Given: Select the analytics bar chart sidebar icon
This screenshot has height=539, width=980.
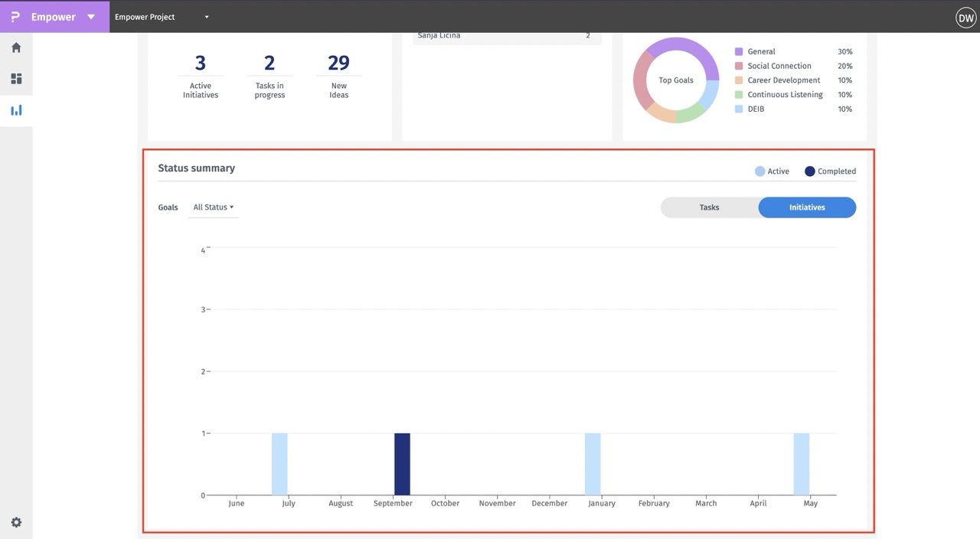Looking at the screenshot, I should [x=16, y=110].
